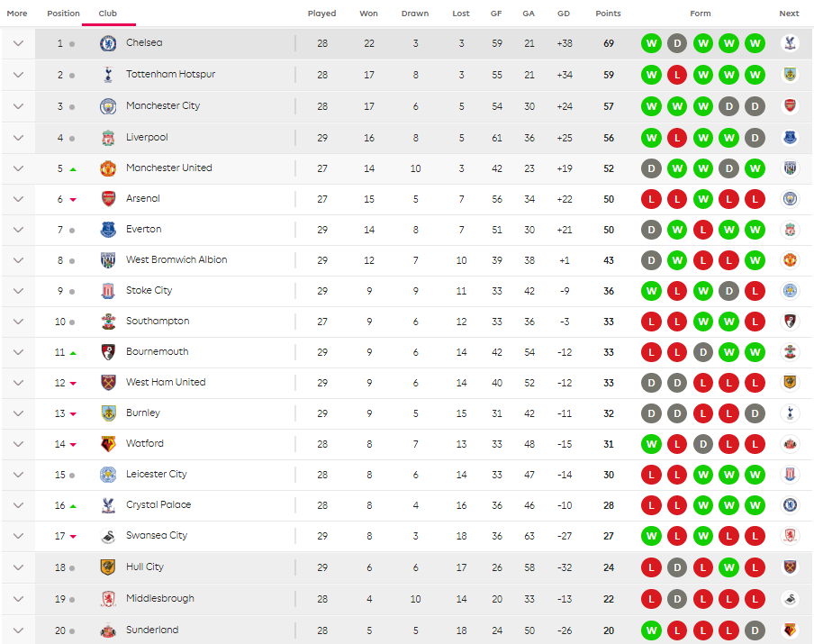Click the Chelsea club crest icon
This screenshot has width=814, height=644.
108,43
